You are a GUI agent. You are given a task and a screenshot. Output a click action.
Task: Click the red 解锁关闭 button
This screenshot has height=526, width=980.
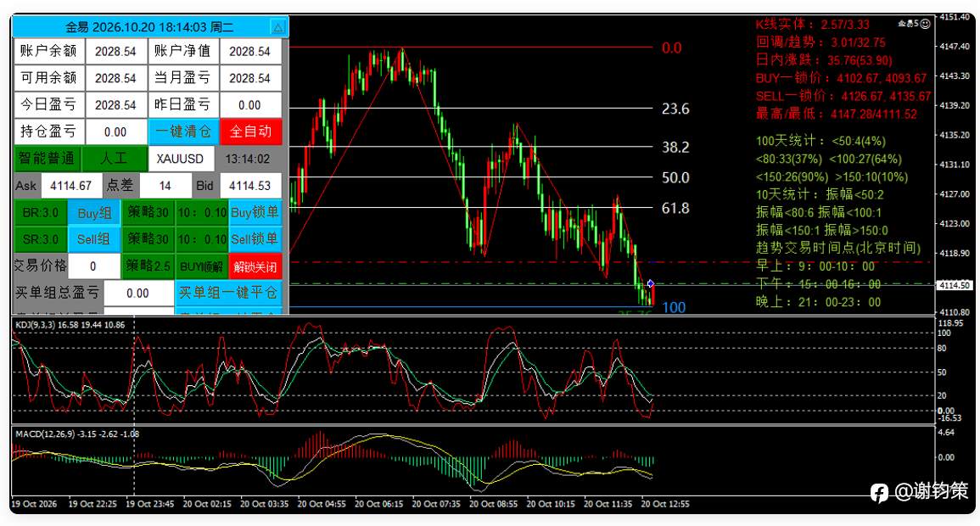coord(255,266)
